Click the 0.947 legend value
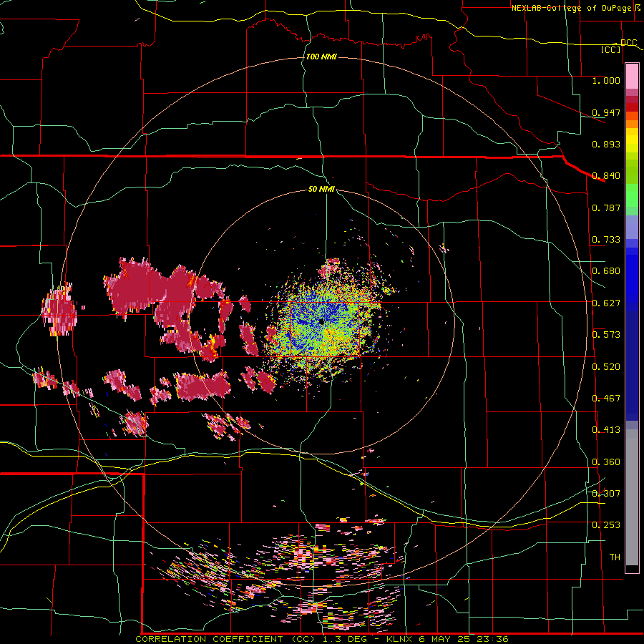 click(606, 112)
